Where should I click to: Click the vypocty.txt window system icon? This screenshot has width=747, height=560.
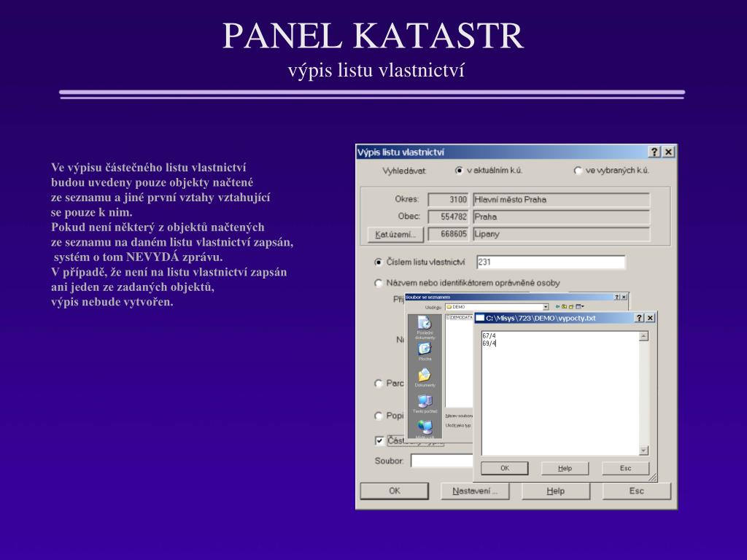480,318
